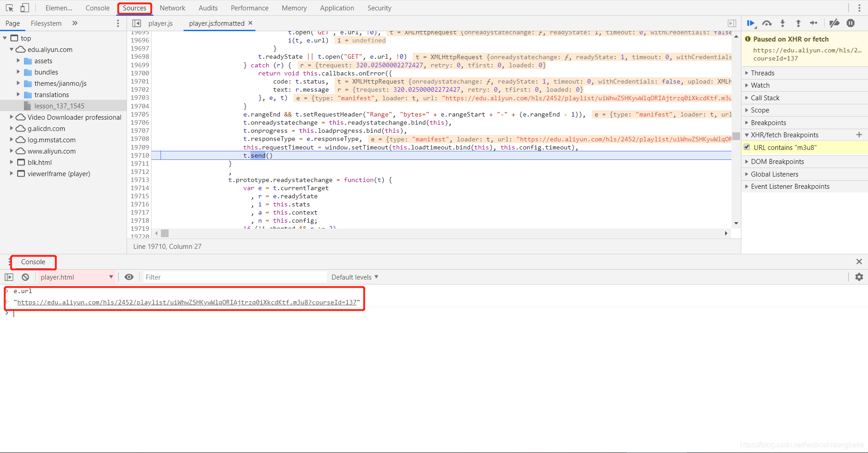
Task: Switch to the player.js file tab
Action: 160,23
